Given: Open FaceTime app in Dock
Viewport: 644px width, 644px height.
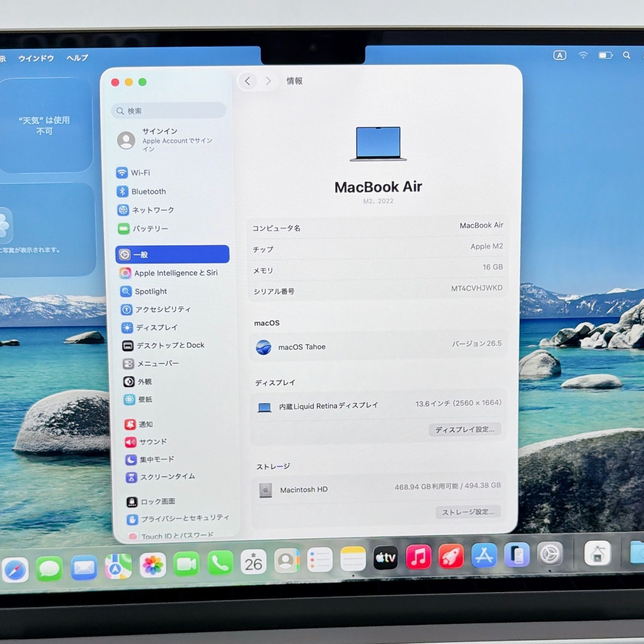Looking at the screenshot, I should 186,564.
